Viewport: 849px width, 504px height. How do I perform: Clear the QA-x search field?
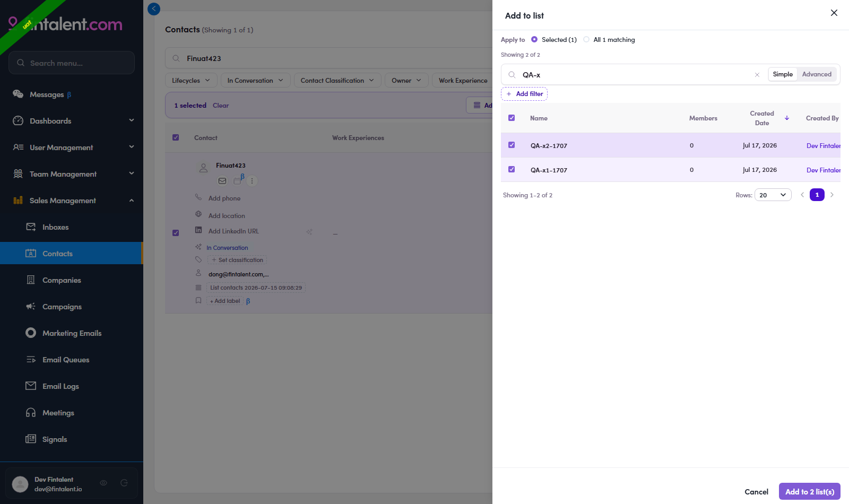tap(757, 75)
